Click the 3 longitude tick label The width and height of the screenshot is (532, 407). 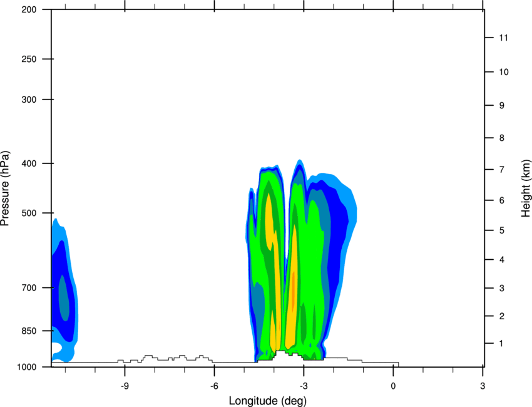483,386
